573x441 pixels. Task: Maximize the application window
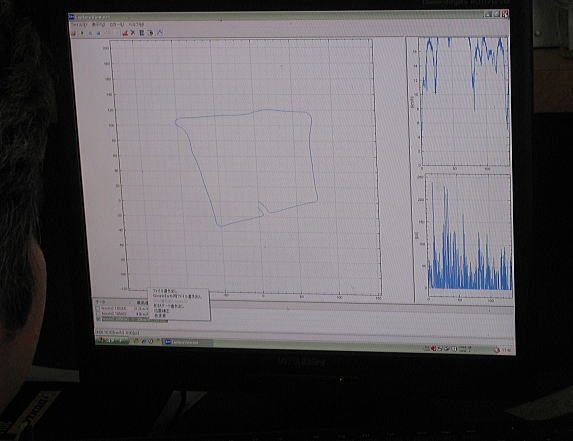coord(496,14)
